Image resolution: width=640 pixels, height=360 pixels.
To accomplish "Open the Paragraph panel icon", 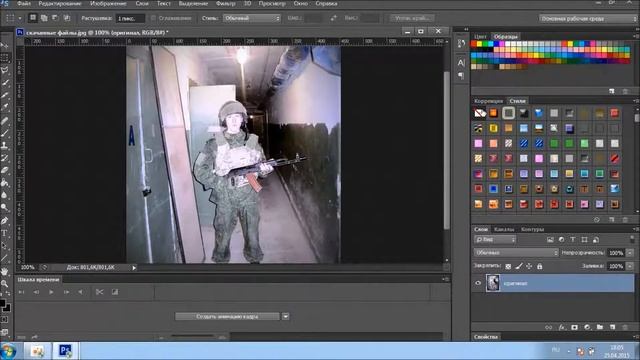I will 461,76.
